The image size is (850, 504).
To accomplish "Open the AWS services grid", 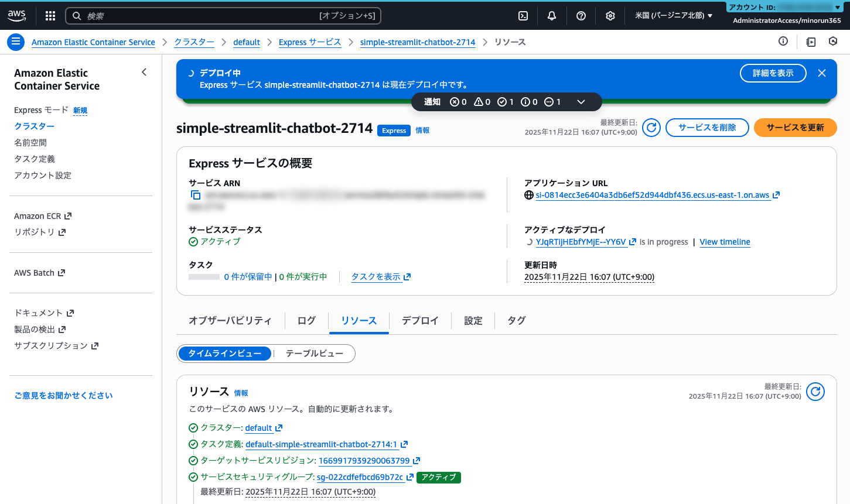I will click(50, 16).
